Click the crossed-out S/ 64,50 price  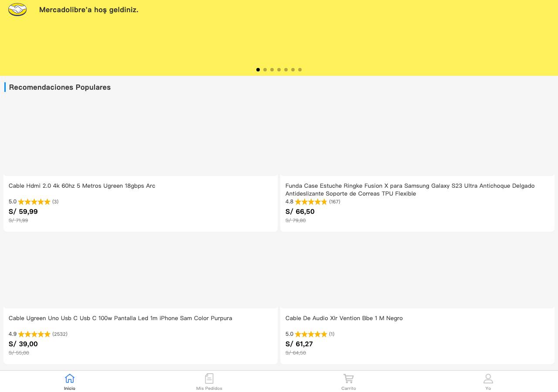coord(296,353)
